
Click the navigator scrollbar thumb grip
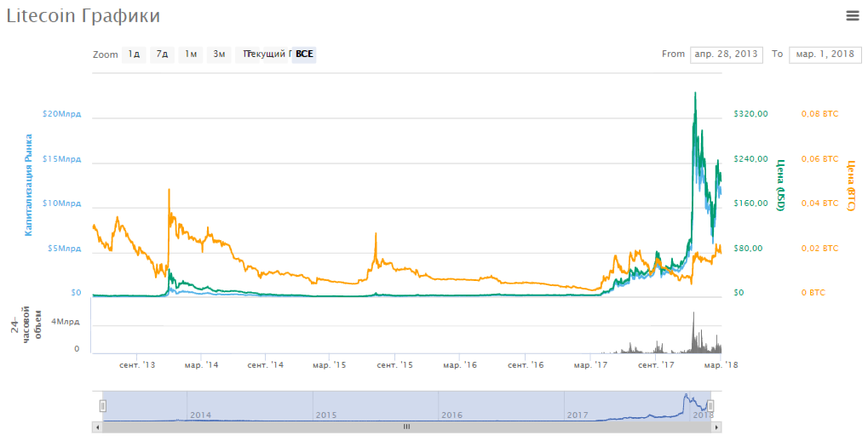pyautogui.click(x=406, y=427)
